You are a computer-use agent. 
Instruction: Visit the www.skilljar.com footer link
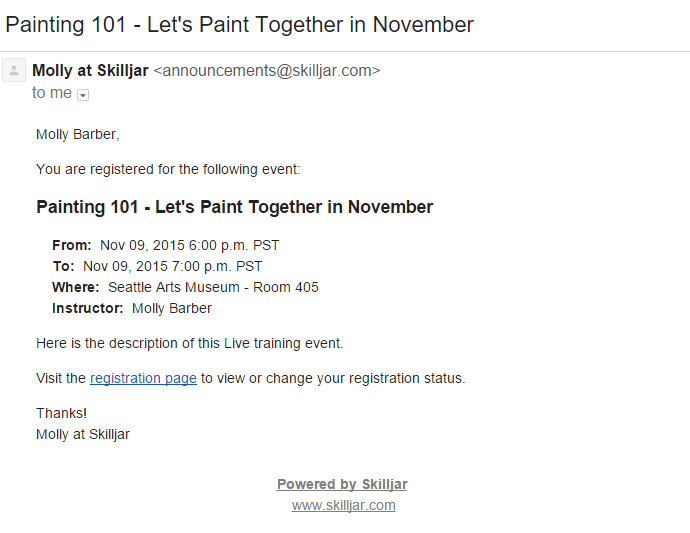point(343,505)
